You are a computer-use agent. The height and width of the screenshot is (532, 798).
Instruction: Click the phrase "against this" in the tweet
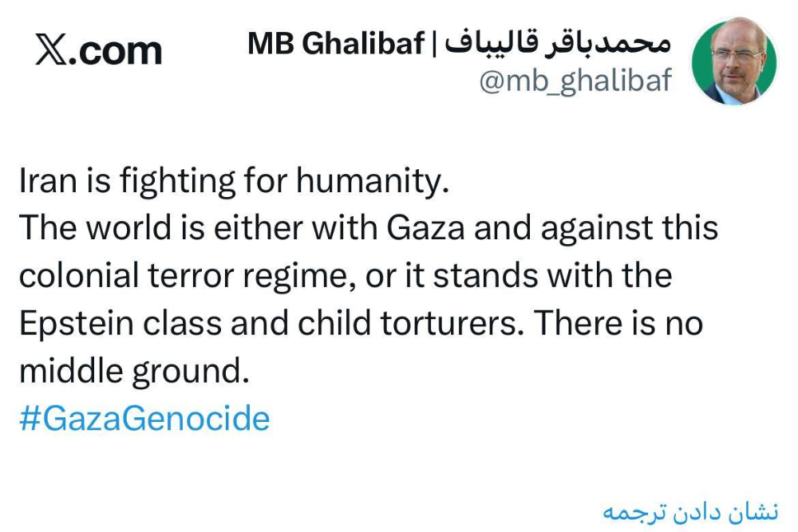coord(630,229)
